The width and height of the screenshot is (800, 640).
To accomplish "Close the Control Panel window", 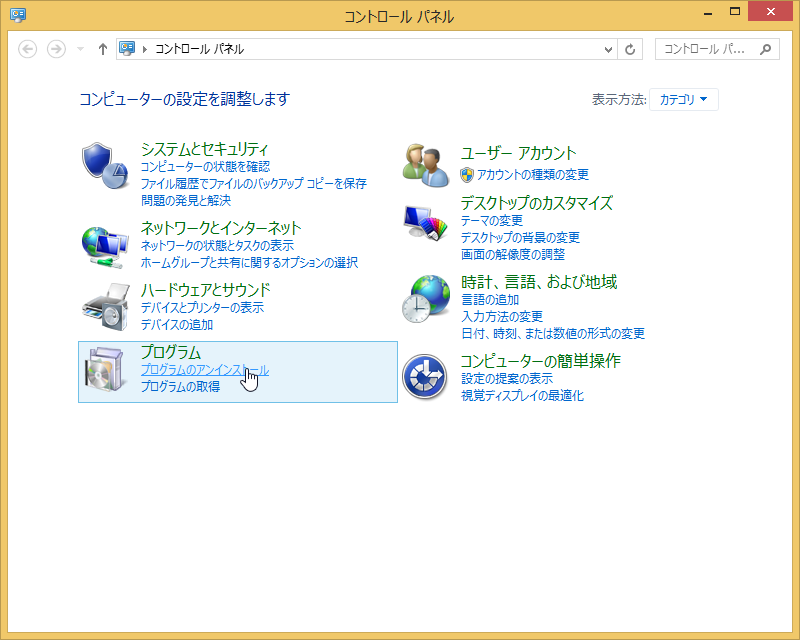I will (x=770, y=11).
